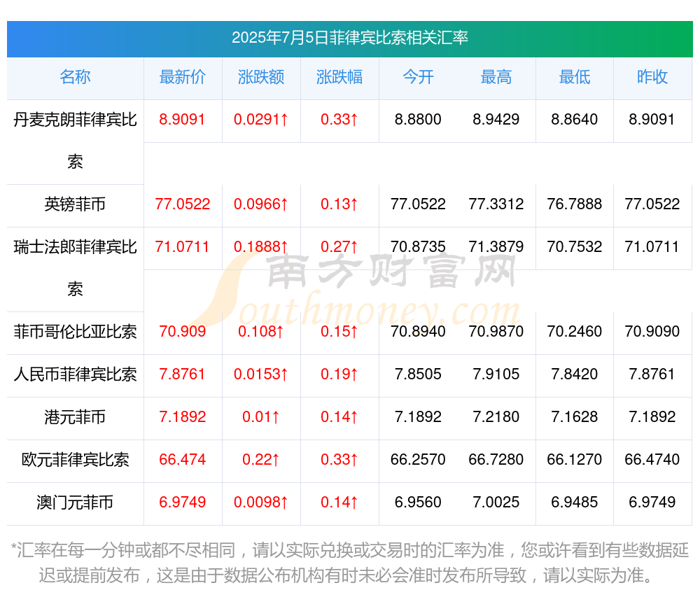Select the 名称 column header
700x597 pixels.
coord(75,77)
